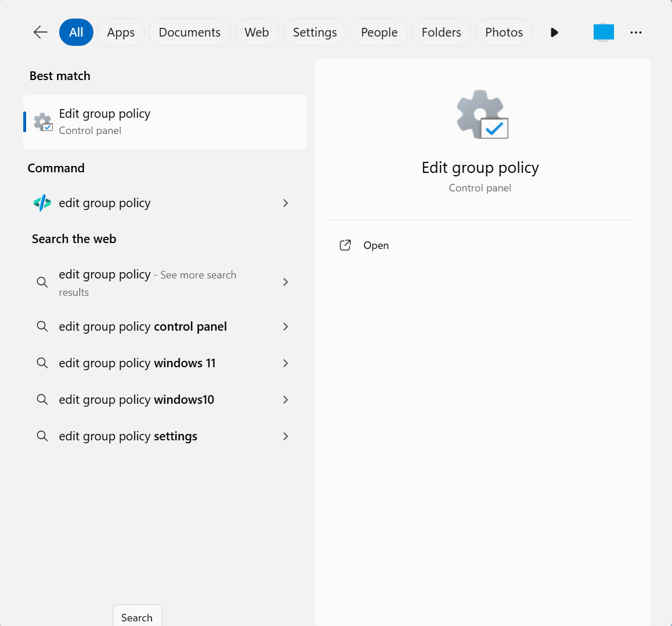Click the command icon next to edit group policy
This screenshot has height=626, width=672.
click(42, 203)
